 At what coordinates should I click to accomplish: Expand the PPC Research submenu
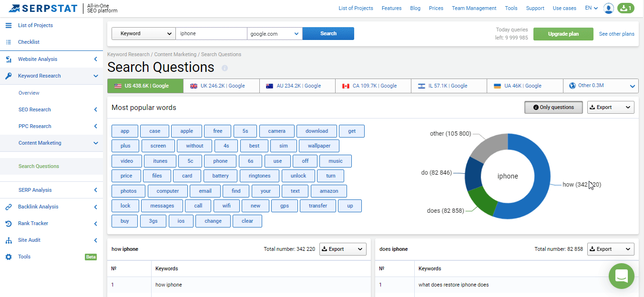coord(95,126)
